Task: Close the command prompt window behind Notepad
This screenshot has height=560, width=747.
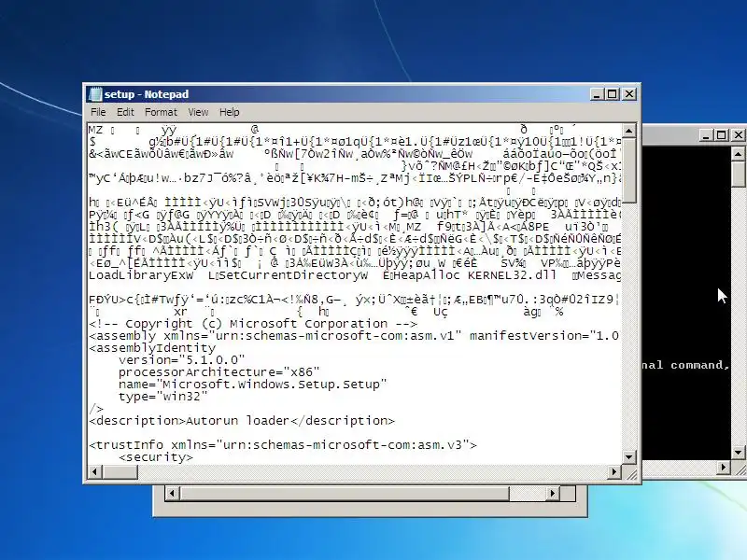Action: point(738,135)
